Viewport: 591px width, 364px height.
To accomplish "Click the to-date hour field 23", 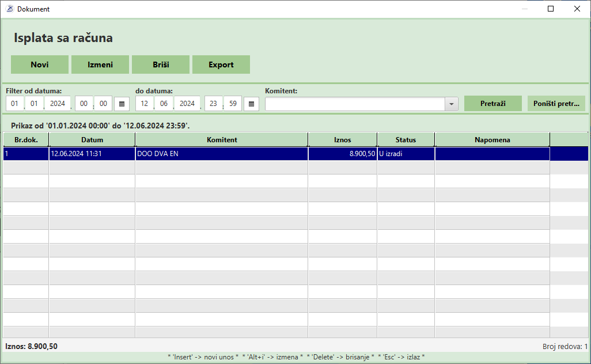I will pos(214,104).
